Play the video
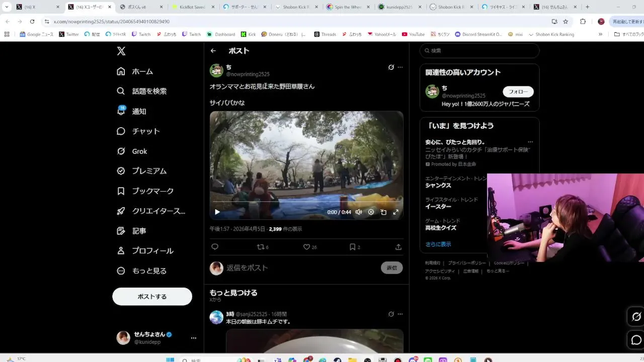The width and height of the screenshot is (644, 362). coord(217,212)
